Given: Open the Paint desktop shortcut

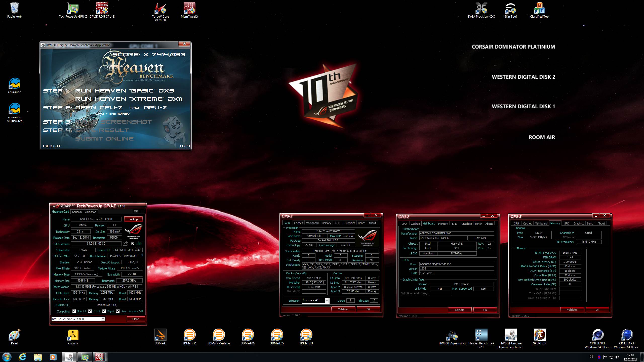Looking at the screenshot, I should click(14, 337).
